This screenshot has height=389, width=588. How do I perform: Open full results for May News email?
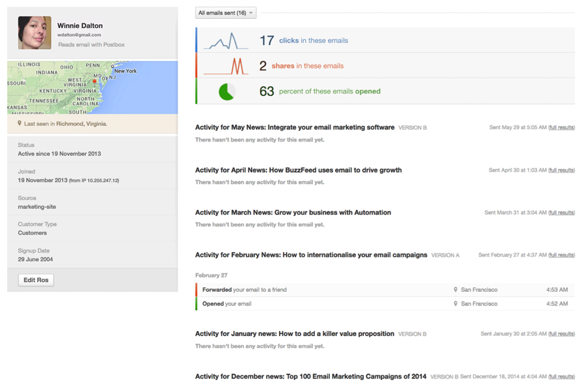click(561, 128)
